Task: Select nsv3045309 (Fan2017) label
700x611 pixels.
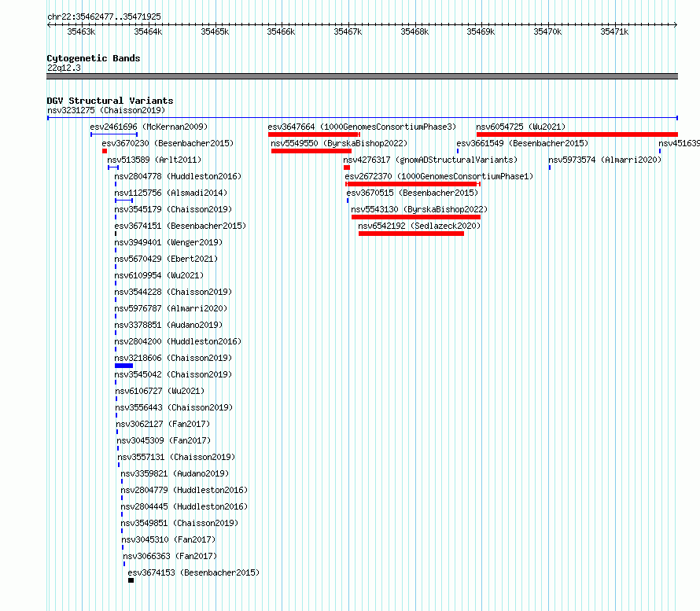Action: (164, 440)
